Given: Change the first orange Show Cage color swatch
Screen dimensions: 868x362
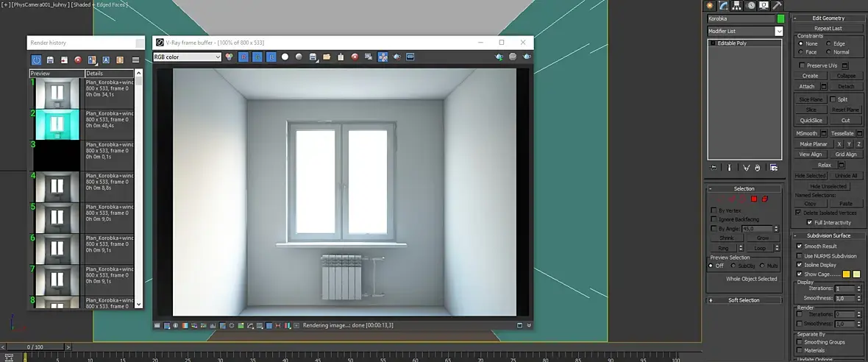Looking at the screenshot, I should coord(847,274).
